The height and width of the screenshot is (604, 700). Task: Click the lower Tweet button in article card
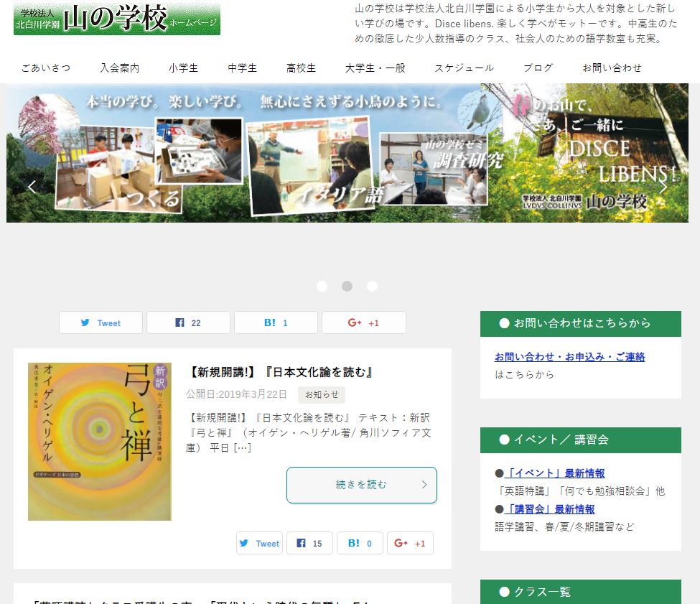coord(259,543)
